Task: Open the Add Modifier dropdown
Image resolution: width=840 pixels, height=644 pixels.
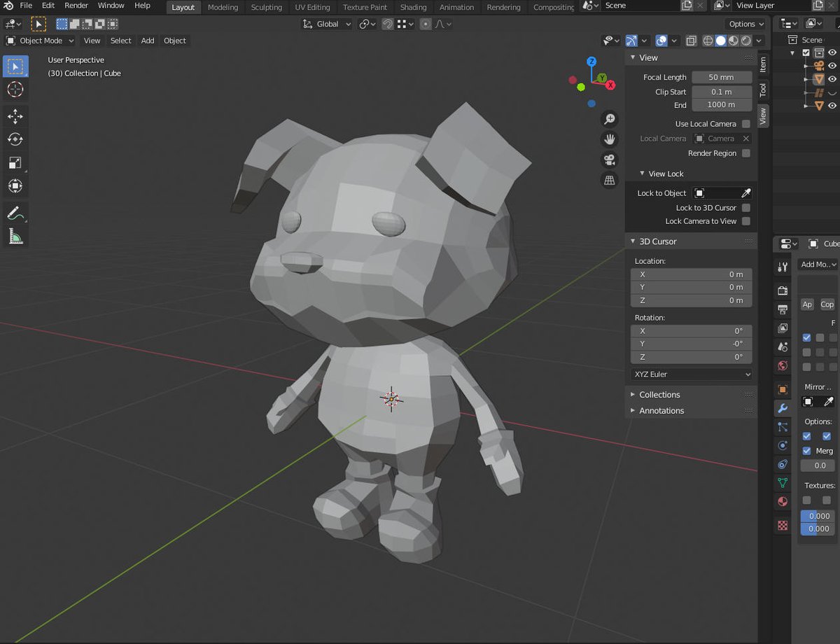Action: pyautogui.click(x=818, y=265)
